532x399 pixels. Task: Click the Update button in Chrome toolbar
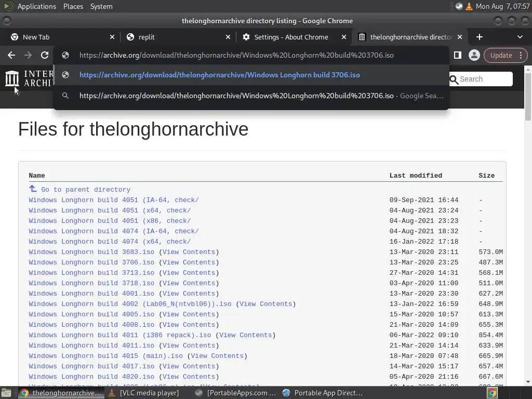click(501, 55)
